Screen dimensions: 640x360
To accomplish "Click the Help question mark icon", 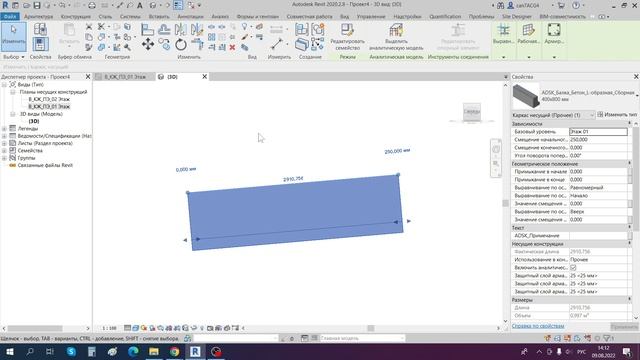I will 576,5.
